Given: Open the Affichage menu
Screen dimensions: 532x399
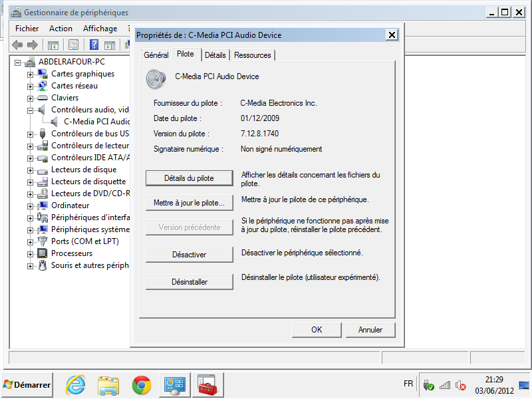Looking at the screenshot, I should tap(100, 29).
